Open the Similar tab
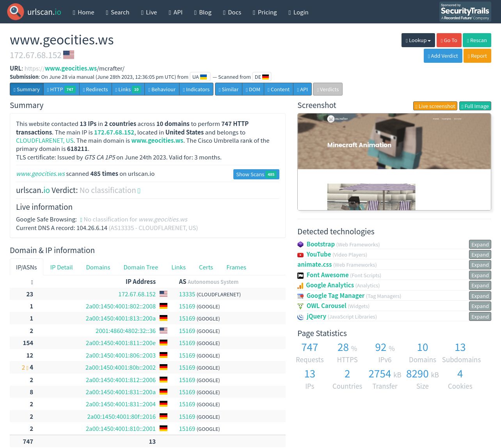 (x=229, y=89)
